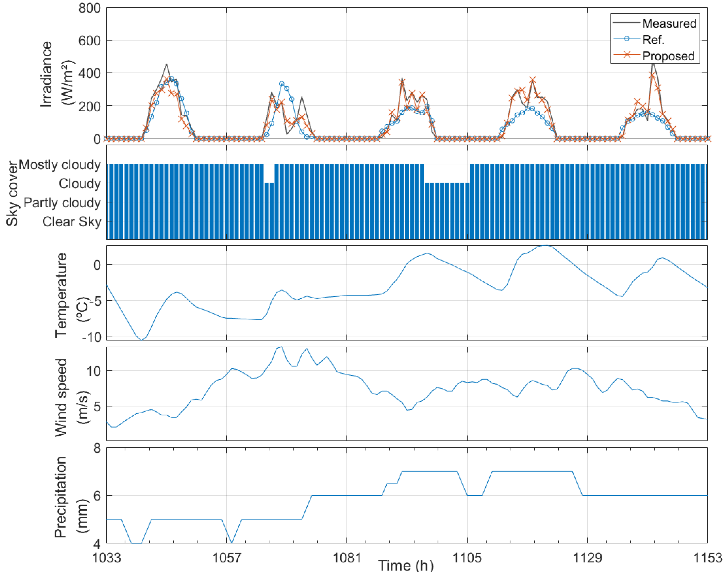Click the 'Partly cloudy' tick label
This screenshot has height=579, width=728.
[x=62, y=202]
